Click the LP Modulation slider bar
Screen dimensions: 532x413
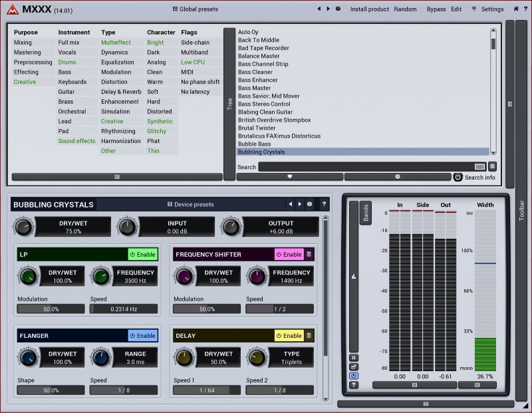(51, 309)
